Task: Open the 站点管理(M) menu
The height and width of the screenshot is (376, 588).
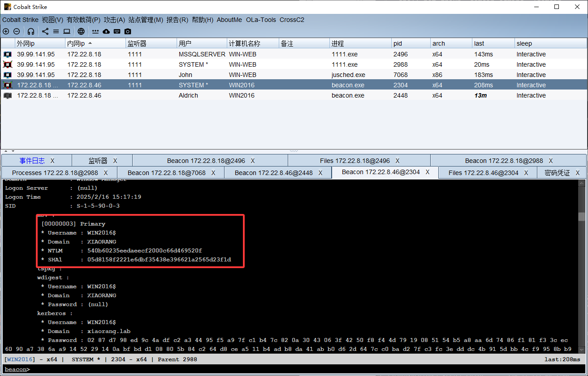Action: point(146,20)
